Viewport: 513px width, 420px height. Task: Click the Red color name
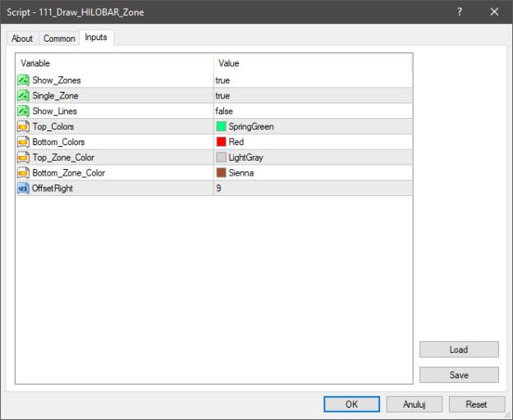pos(236,142)
